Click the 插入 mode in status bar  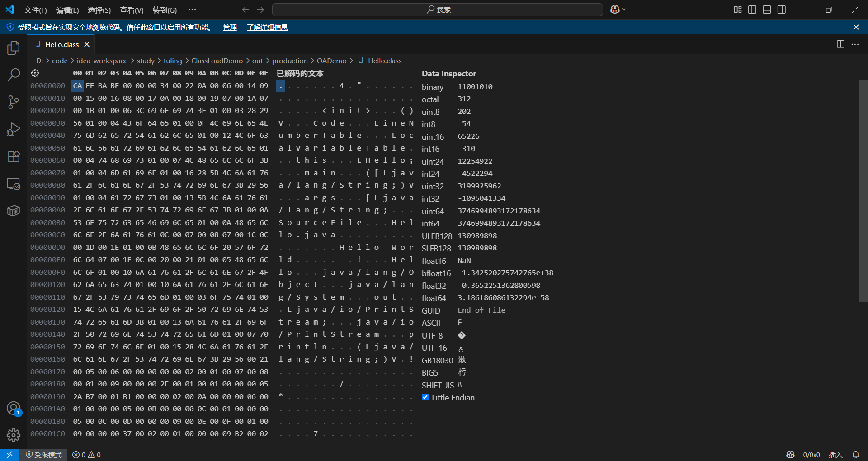tap(835, 455)
